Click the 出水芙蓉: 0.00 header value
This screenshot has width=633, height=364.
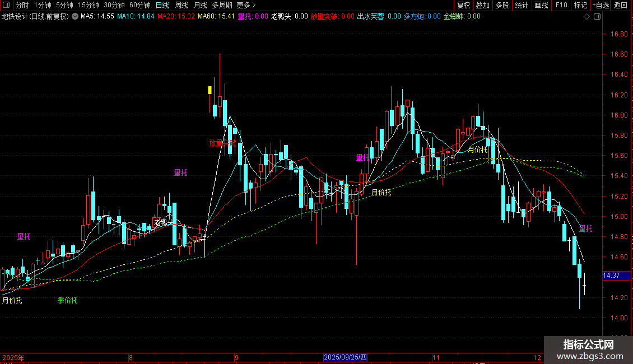[379, 17]
